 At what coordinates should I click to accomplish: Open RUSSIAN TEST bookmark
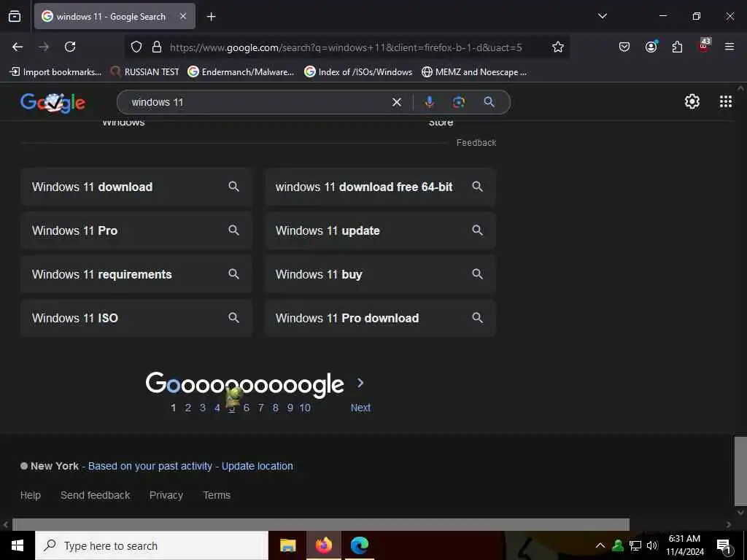pyautogui.click(x=145, y=72)
